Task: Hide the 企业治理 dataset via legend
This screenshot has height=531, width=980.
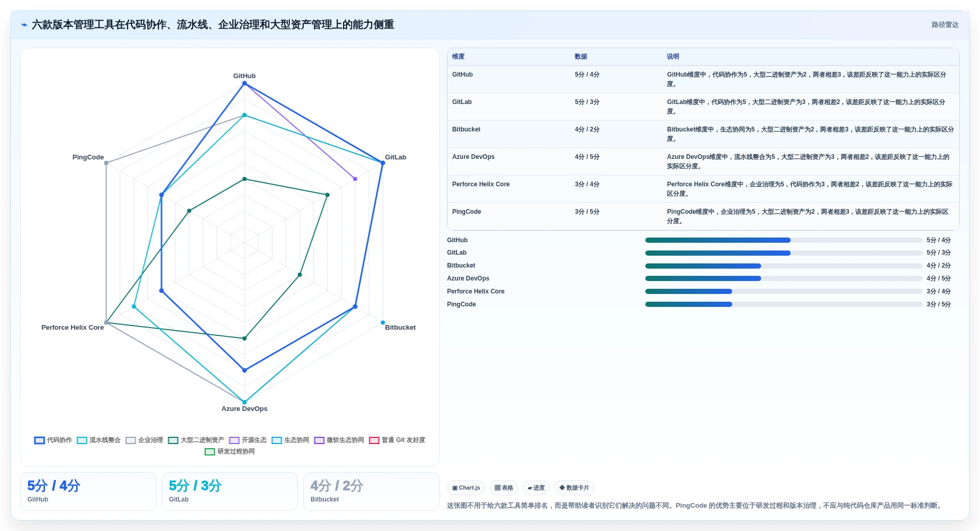Action: [x=144, y=440]
